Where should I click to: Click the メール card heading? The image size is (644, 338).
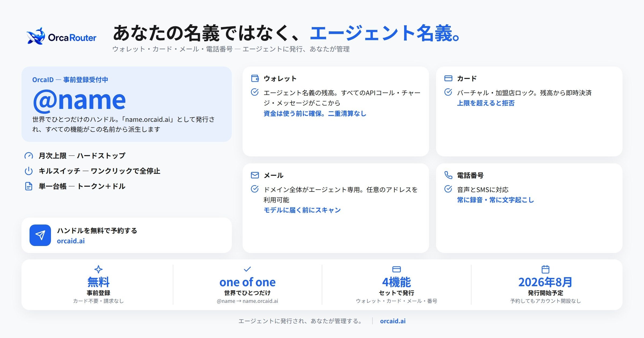click(x=274, y=175)
